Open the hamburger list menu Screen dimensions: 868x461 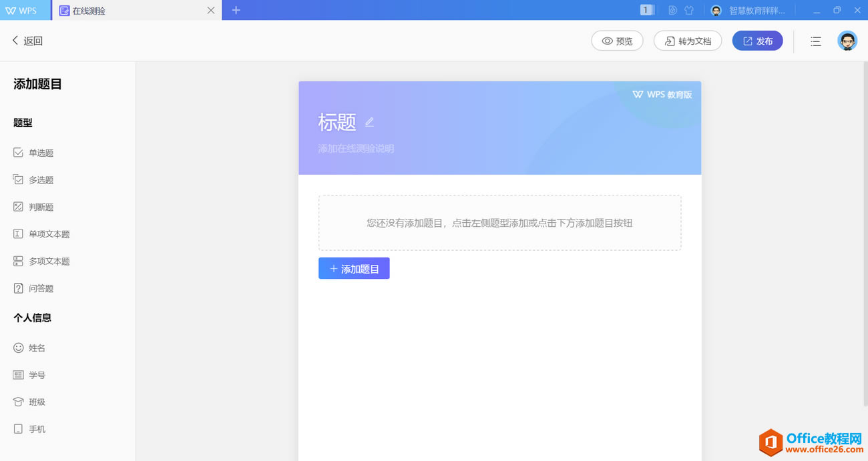[x=815, y=41]
